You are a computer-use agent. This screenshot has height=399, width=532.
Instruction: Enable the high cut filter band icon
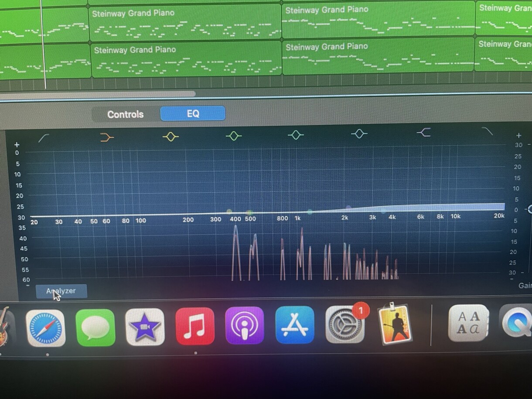click(x=487, y=131)
